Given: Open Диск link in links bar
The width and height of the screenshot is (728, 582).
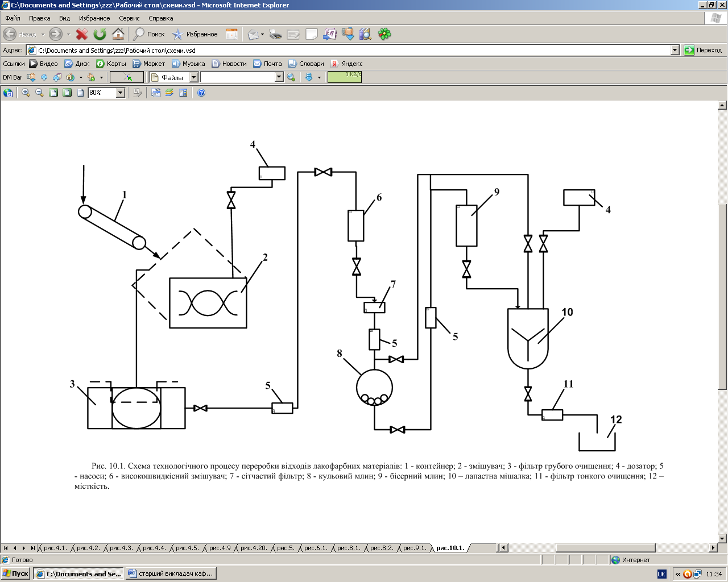Looking at the screenshot, I should 77,64.
